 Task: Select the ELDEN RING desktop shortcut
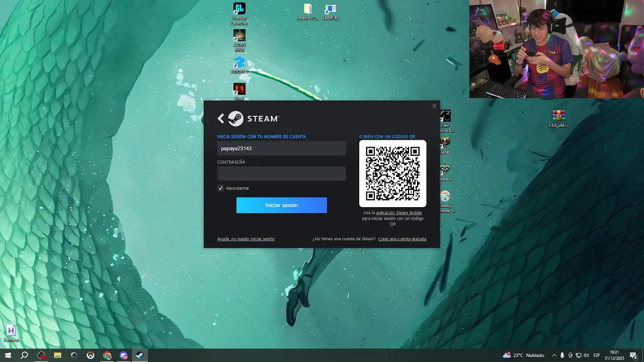239,41
